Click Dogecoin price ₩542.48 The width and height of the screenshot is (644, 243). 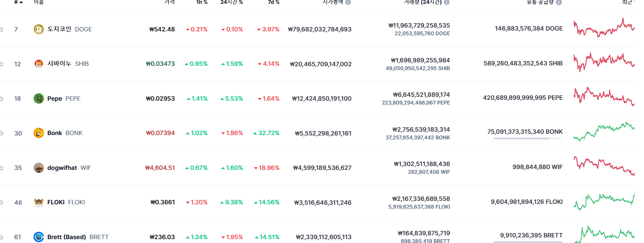pos(162,29)
